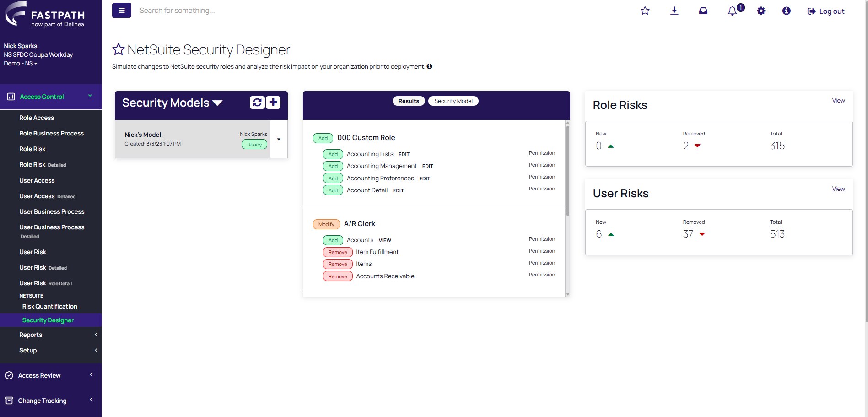This screenshot has width=868, height=417.
Task: Open settings gear icon
Action: coord(761,11)
